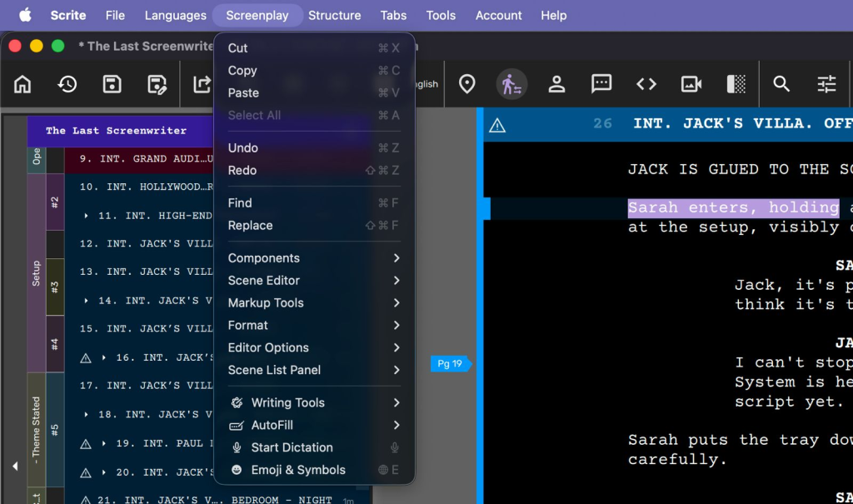Toggle the action element walking-figure icon
Image resolution: width=853 pixels, height=504 pixels.
click(x=511, y=84)
